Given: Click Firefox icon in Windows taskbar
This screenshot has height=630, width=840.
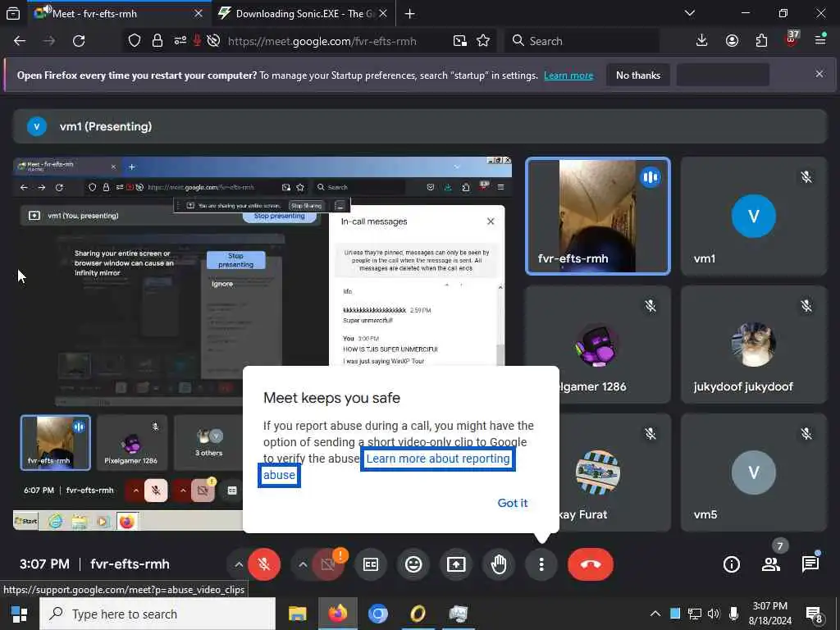Looking at the screenshot, I should [337, 614].
